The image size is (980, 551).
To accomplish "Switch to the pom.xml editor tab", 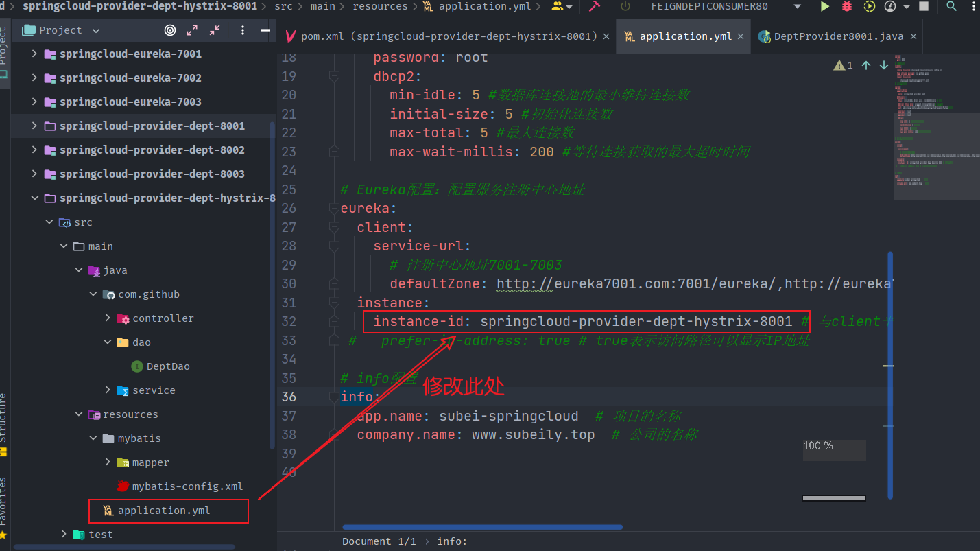I will click(441, 36).
